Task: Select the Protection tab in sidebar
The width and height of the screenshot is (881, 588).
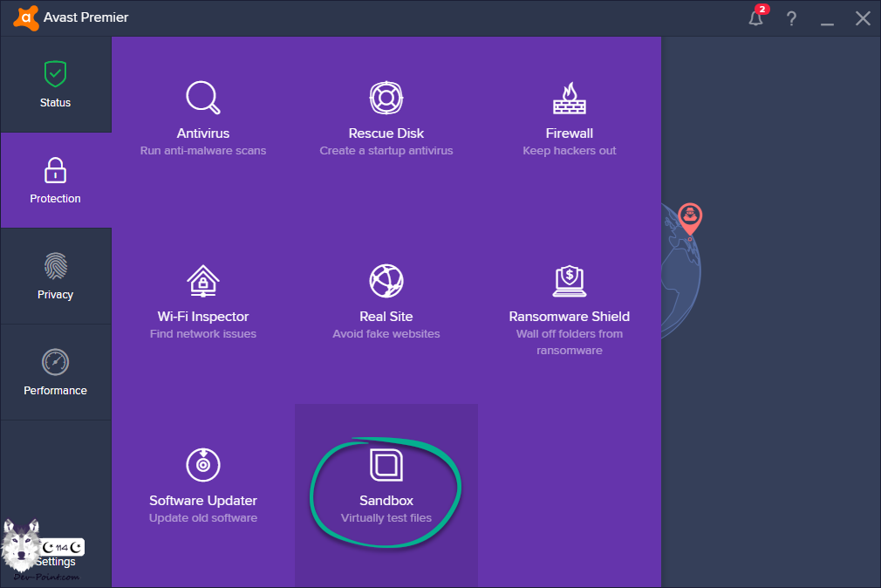Action: [55, 181]
